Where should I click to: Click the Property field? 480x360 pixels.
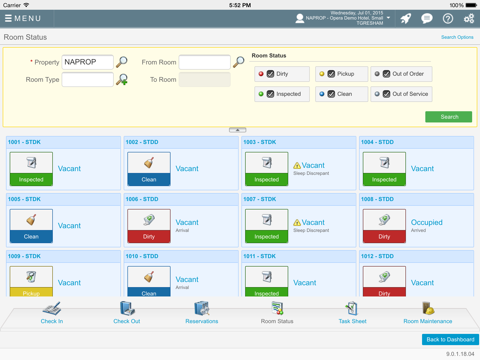coord(87,62)
